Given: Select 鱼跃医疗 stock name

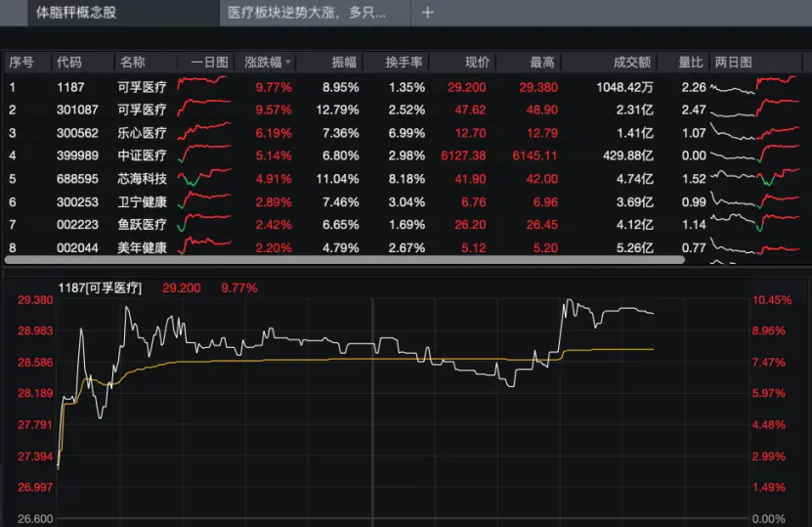Looking at the screenshot, I should click(142, 224).
